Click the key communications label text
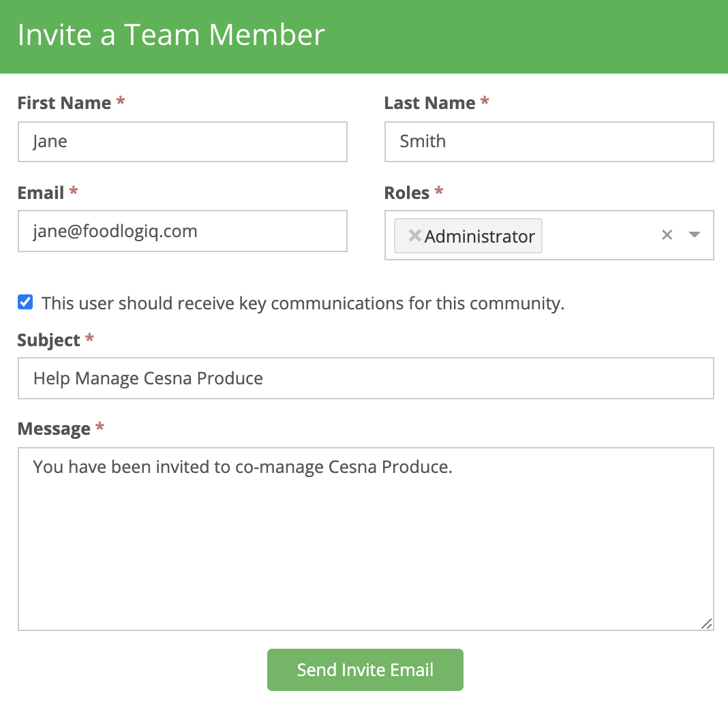This screenshot has height=706, width=728. [x=303, y=303]
